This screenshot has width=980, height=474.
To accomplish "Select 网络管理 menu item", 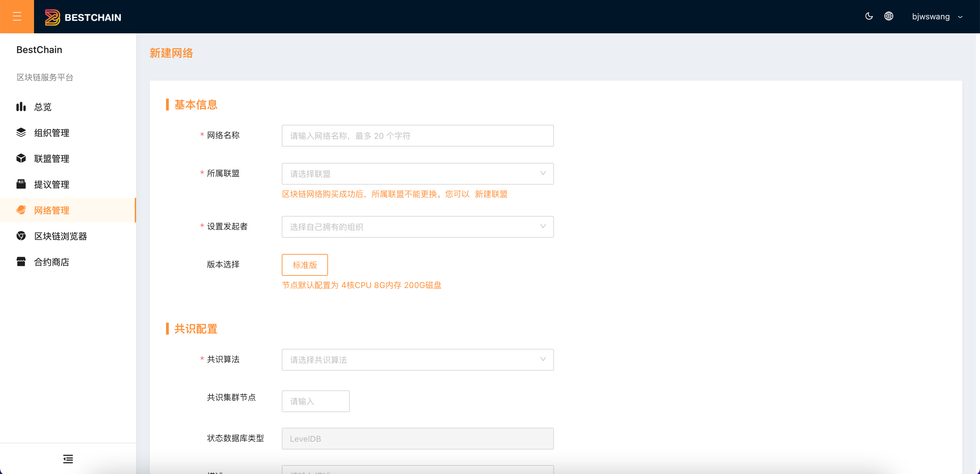I will [x=68, y=210].
